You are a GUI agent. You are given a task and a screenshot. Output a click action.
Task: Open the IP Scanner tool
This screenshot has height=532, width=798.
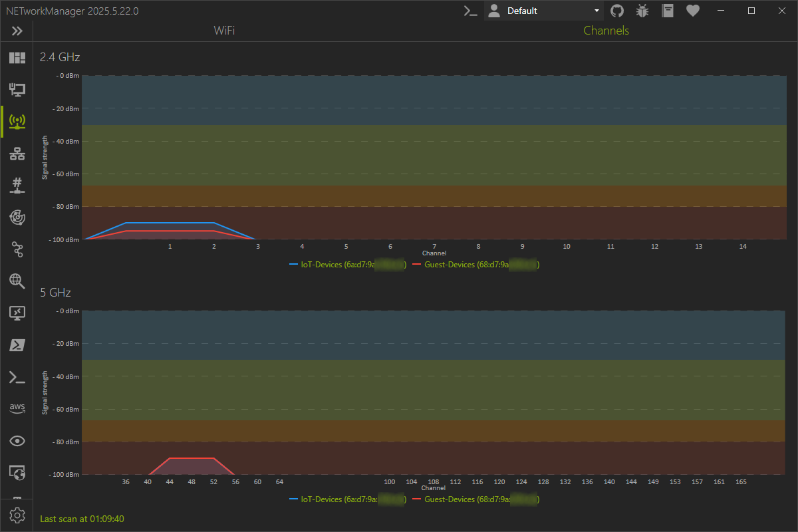click(17, 154)
